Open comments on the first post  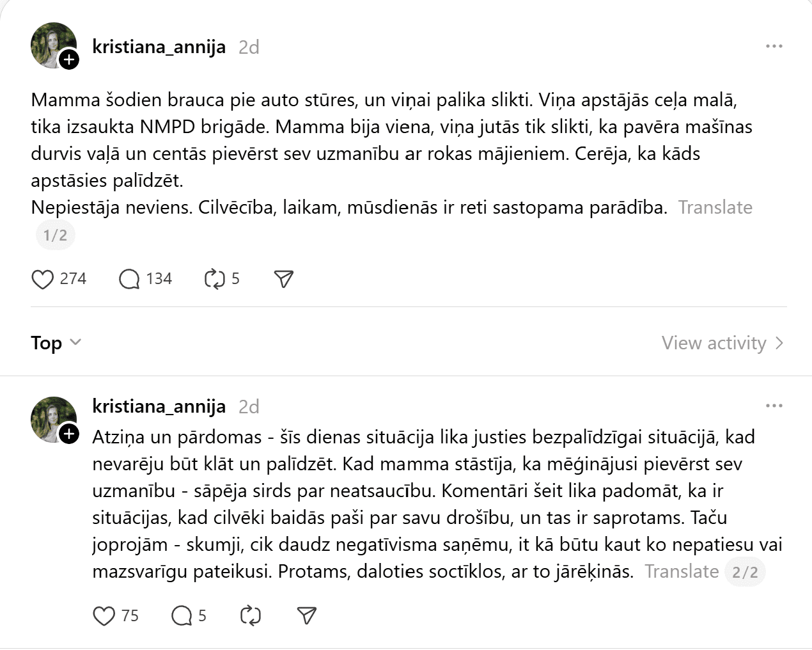[x=129, y=280]
